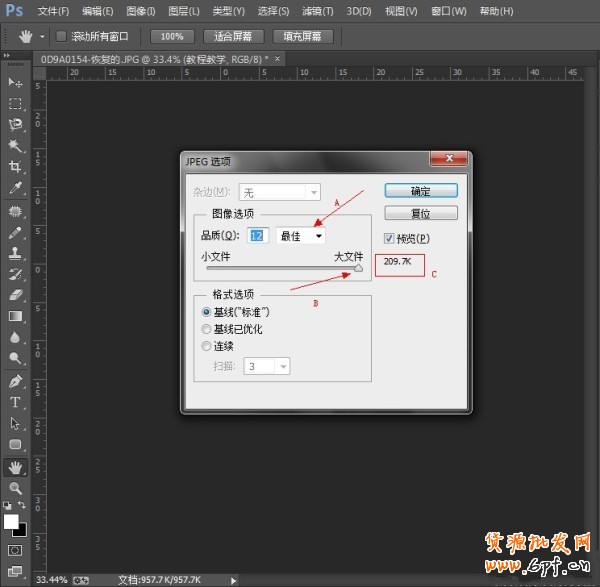This screenshot has width=600, height=587.
Task: Open the 图像 menu
Action: pos(140,11)
